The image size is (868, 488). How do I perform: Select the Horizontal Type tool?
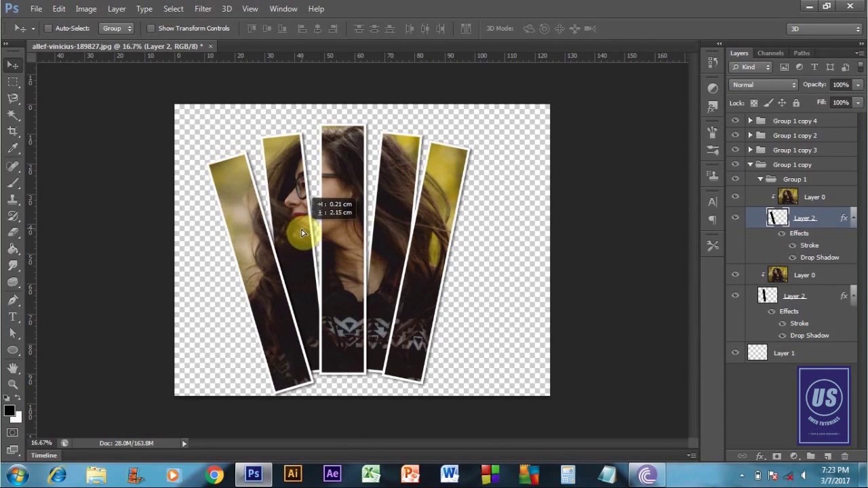click(x=13, y=317)
